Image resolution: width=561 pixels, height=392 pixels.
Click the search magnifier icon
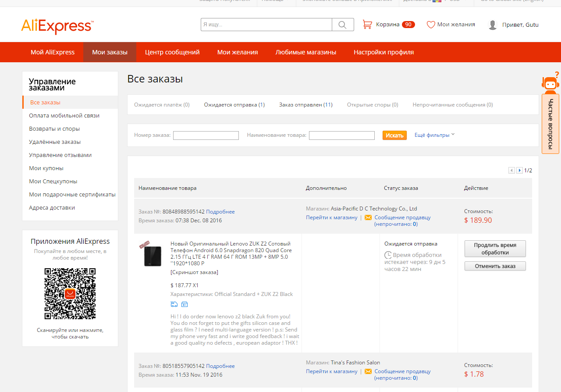pyautogui.click(x=343, y=25)
